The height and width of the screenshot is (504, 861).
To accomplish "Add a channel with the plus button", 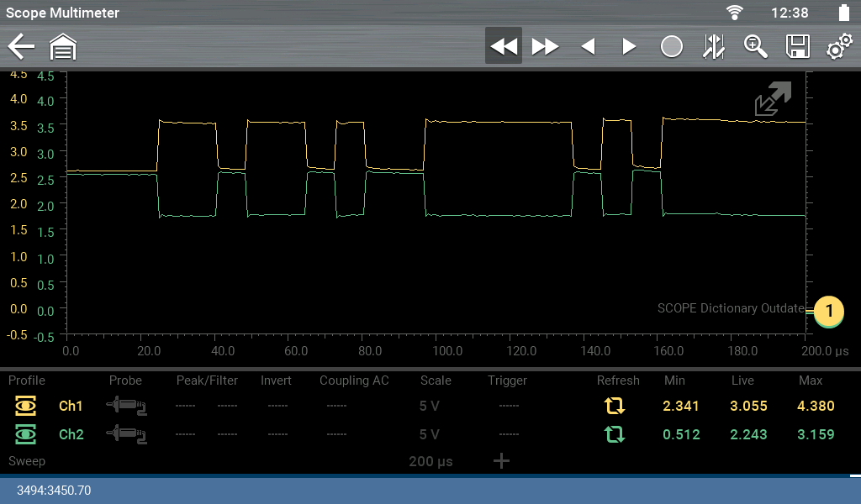I will tap(501, 460).
